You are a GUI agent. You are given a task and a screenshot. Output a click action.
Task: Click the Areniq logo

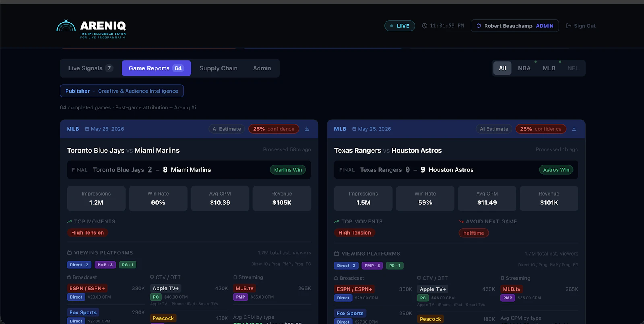pyautogui.click(x=91, y=29)
